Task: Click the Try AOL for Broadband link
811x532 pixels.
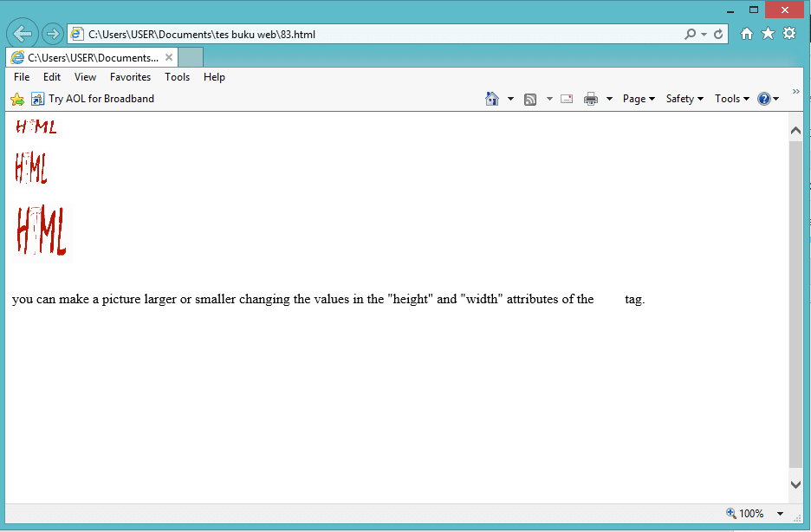Action: (x=102, y=98)
